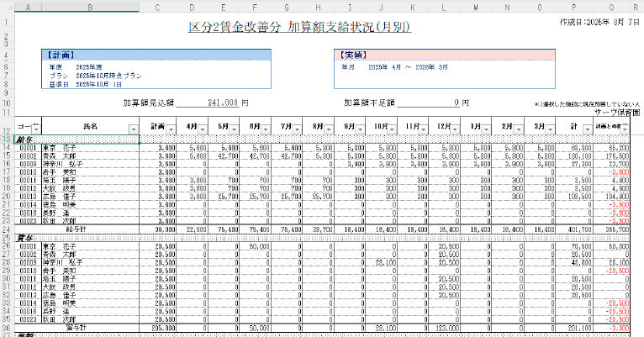Open the 計 total column filter dropdown

click(x=588, y=129)
